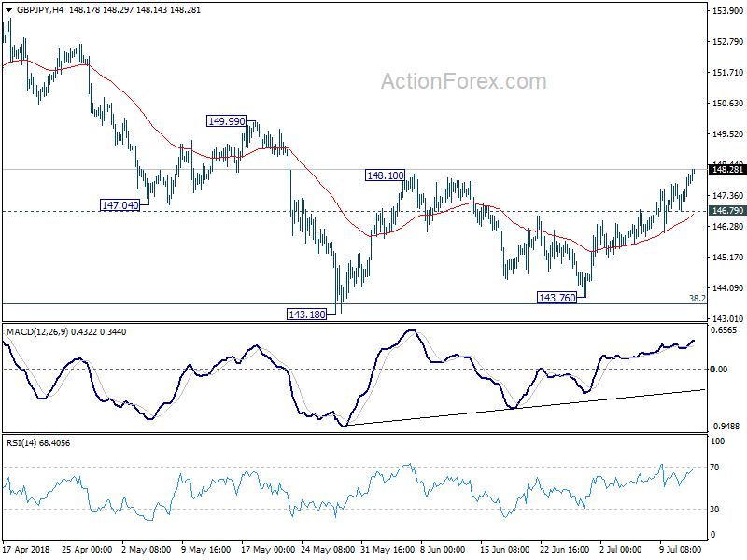This screenshot has width=747, height=560.
Task: Select the 147.360 price axis value
Action: tap(727, 195)
